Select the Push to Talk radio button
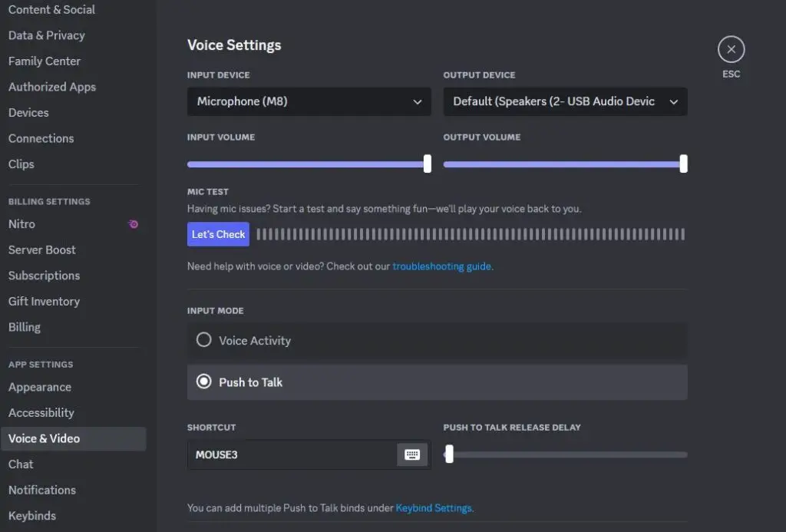 tap(203, 382)
